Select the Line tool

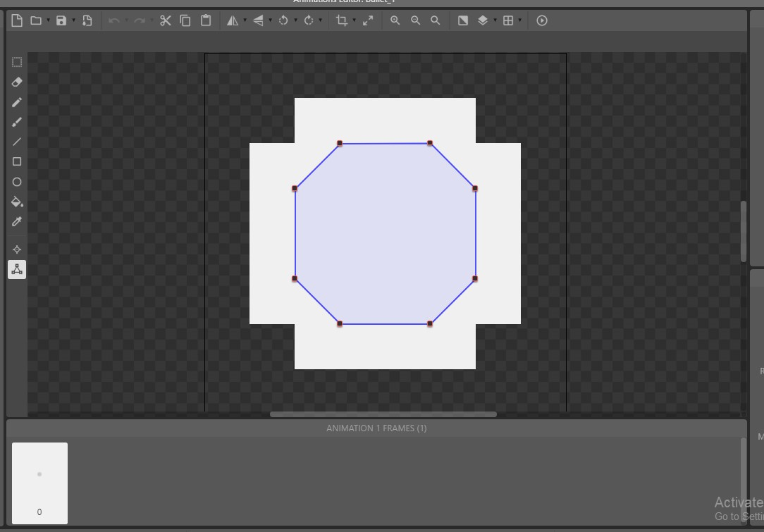(x=17, y=142)
